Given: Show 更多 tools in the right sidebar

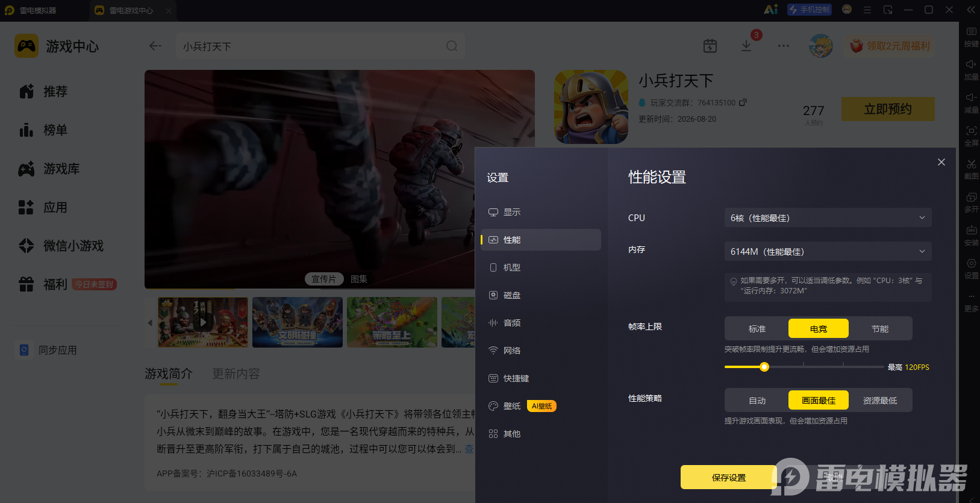Looking at the screenshot, I should click(x=971, y=302).
